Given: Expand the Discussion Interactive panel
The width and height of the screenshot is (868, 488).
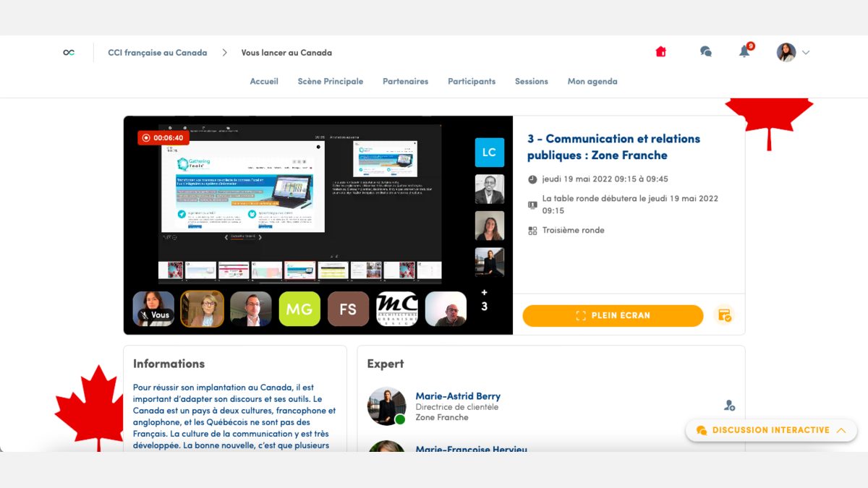Looking at the screenshot, I should point(771,430).
